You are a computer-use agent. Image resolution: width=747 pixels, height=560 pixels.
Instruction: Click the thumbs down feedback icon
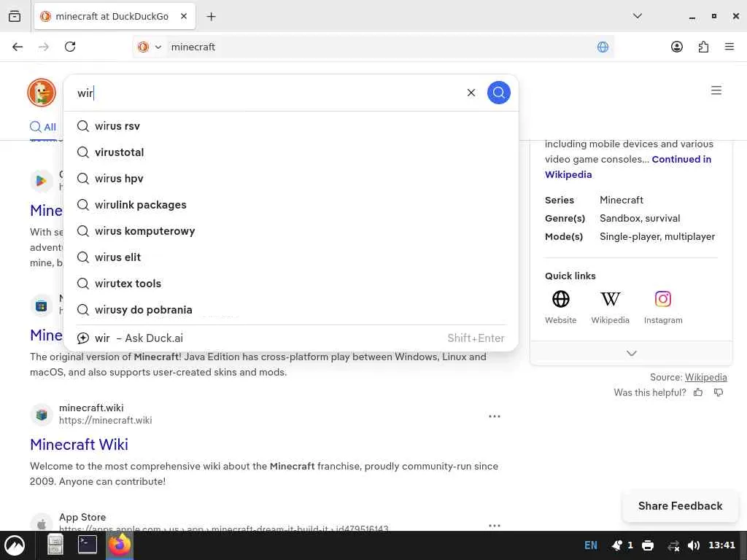718,392
